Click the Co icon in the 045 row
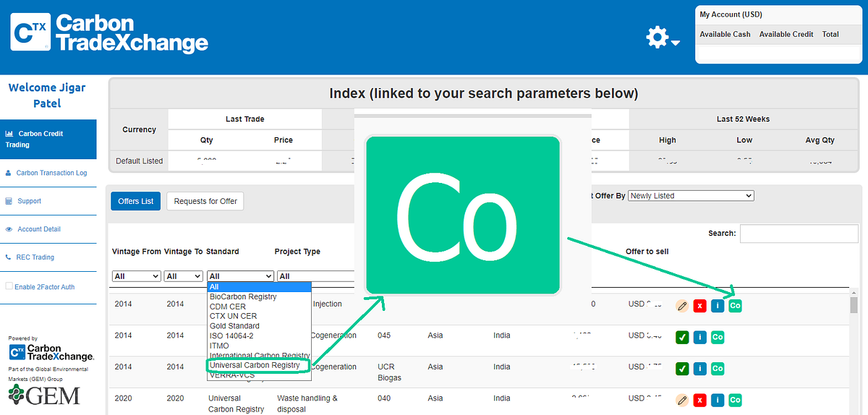 coord(718,337)
